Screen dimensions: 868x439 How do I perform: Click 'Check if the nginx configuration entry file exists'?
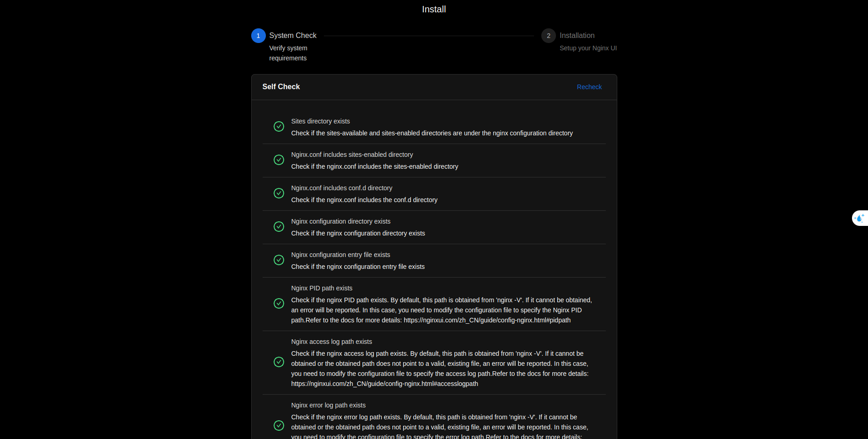(358, 267)
